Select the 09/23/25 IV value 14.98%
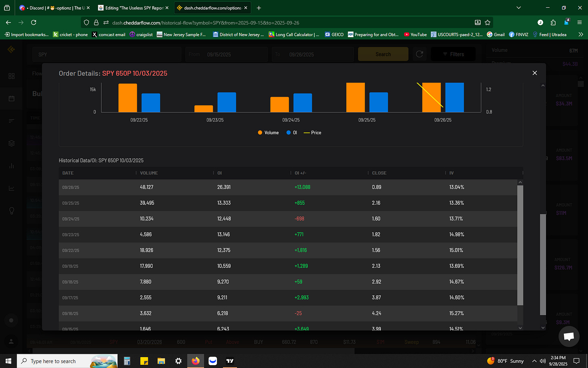This screenshot has height=368, width=588. point(457,235)
